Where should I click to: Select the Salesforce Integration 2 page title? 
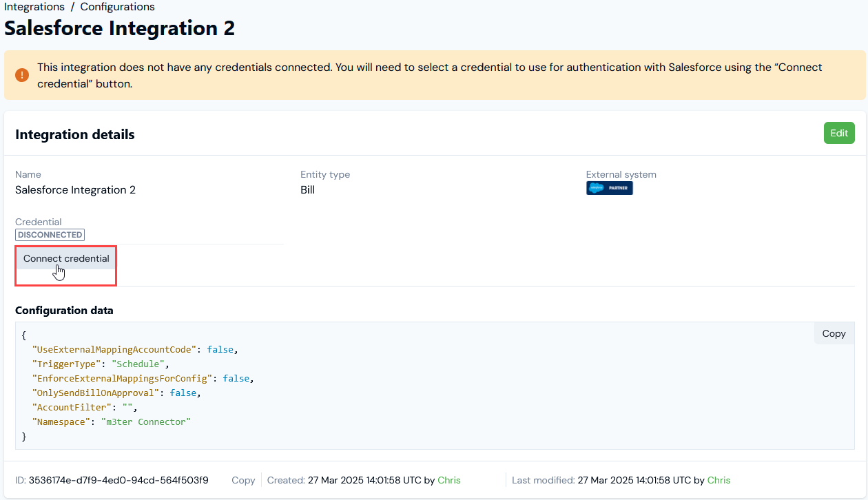[120, 28]
